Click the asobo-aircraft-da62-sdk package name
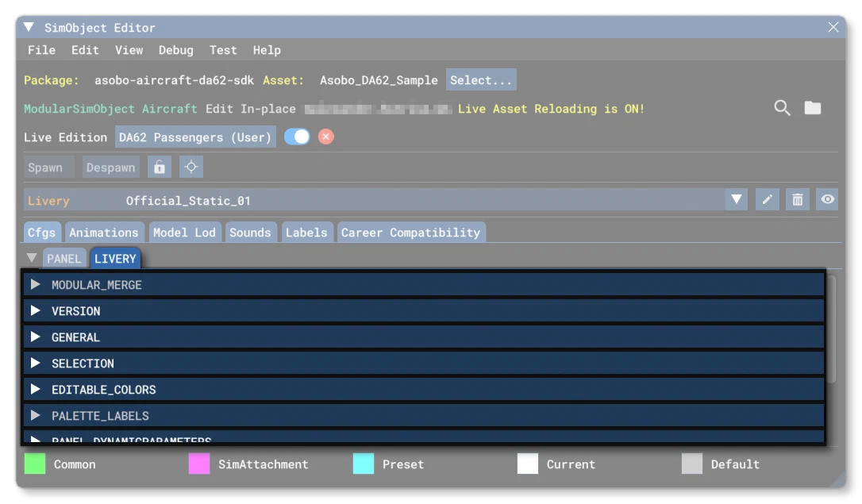 (x=175, y=80)
